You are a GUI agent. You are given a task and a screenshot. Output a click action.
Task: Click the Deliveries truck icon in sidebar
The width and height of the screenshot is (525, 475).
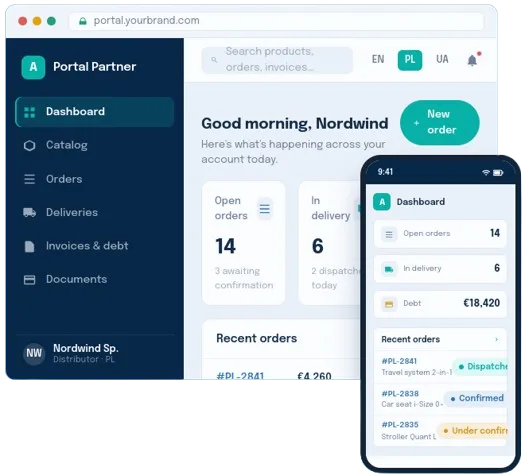[29, 212]
